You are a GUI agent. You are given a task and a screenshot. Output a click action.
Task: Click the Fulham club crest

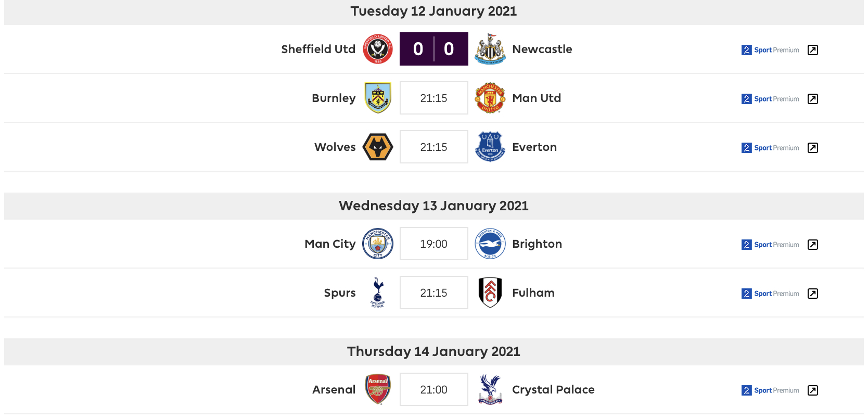click(490, 293)
